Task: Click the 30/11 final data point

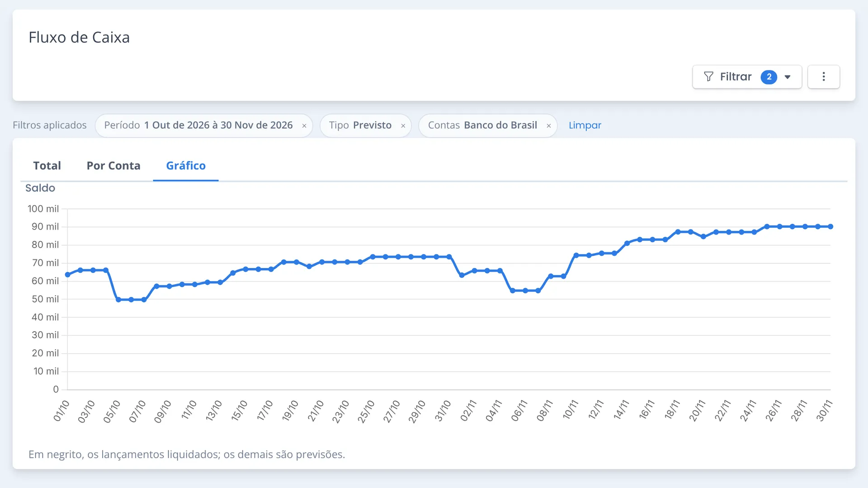Action: tap(830, 227)
